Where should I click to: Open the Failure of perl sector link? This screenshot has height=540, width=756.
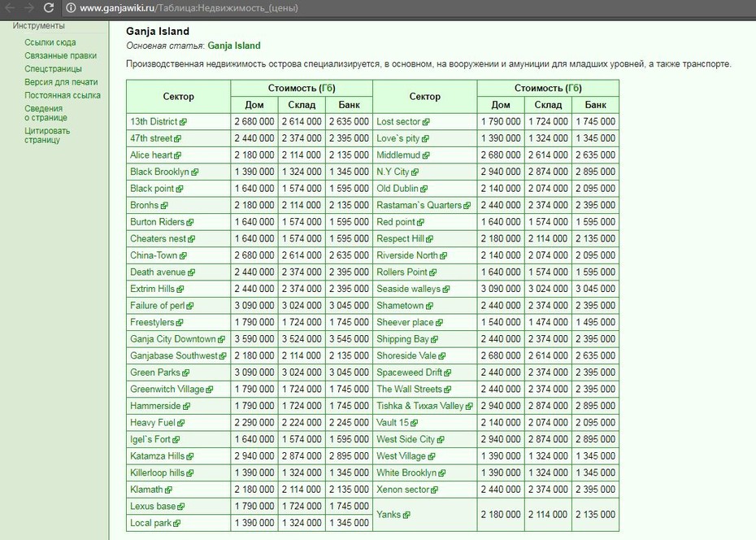coord(157,306)
